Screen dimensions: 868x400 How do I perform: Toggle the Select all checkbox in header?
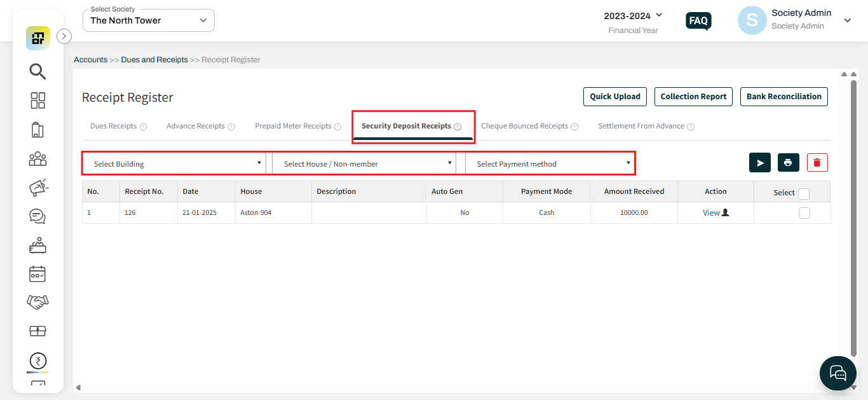tap(804, 193)
